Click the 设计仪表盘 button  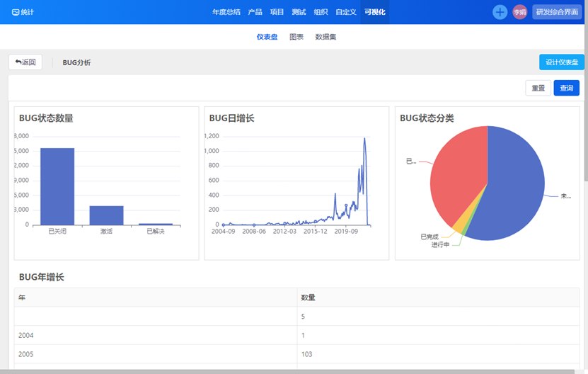(561, 62)
